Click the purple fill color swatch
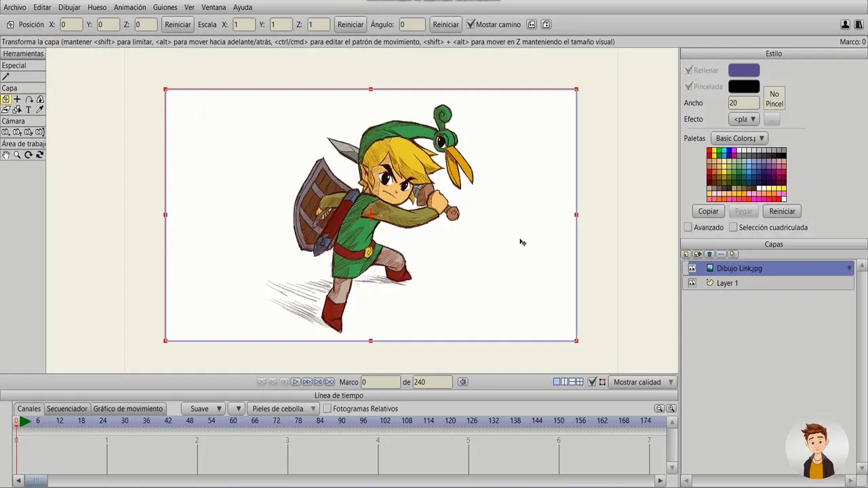 744,70
